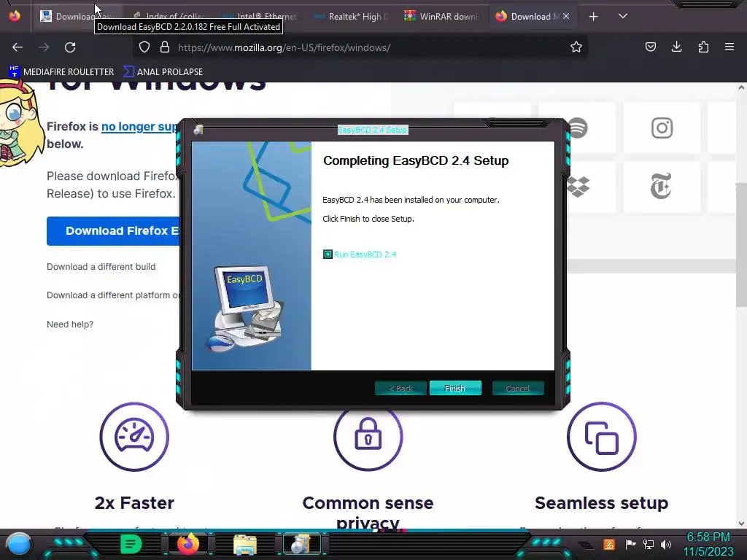Open the Windows Start orb
This screenshot has height=560, width=747.
click(x=19, y=544)
